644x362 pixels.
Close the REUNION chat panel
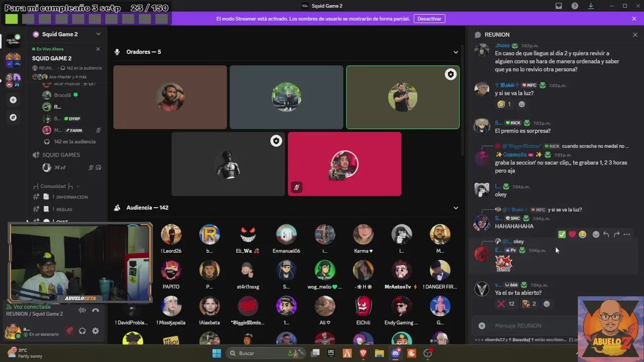pos(635,35)
